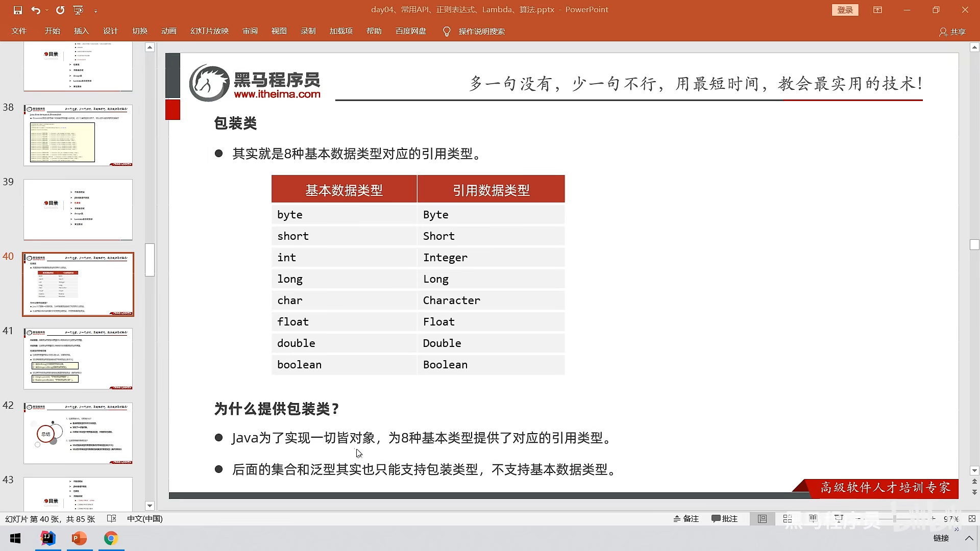Expand Customize Quick Access Toolbar dropdown
The image size is (980, 551).
tap(95, 10)
